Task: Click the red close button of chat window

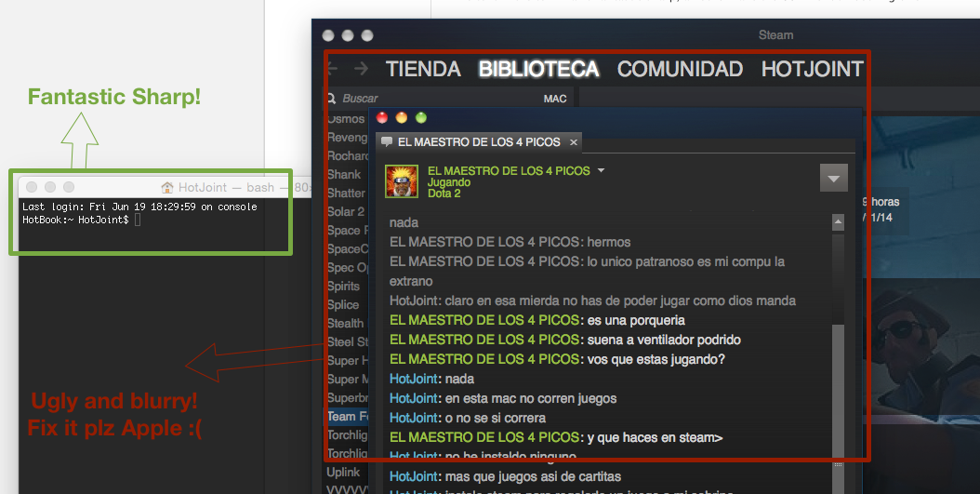Action: point(382,117)
